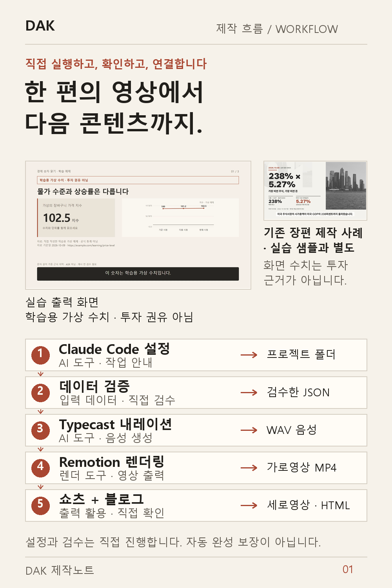This screenshot has height=588, width=392.
Task: Click the caption '· 실습 샘플과 별도'
Action: tap(309, 248)
